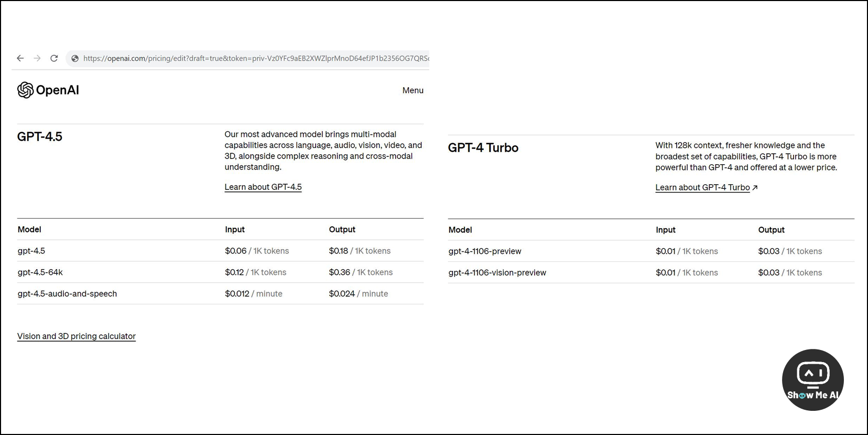The image size is (868, 435).
Task: Click the $0.012 / minute input price
Action: (254, 294)
